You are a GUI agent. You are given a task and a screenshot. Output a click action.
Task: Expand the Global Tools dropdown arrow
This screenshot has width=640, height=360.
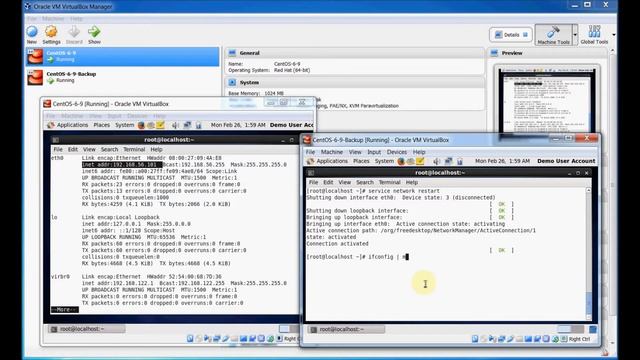click(x=613, y=35)
